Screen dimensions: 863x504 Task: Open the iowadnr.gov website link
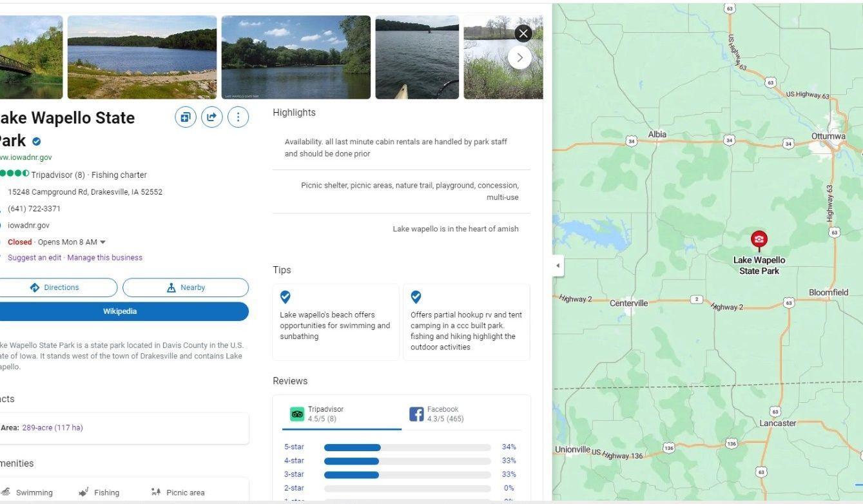coord(28,226)
